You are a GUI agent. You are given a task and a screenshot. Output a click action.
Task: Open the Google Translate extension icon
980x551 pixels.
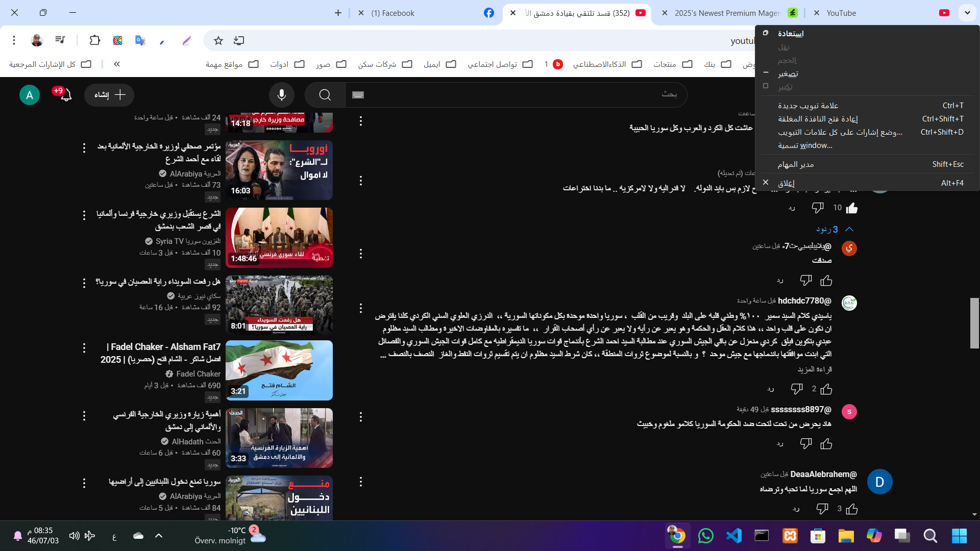(x=140, y=40)
